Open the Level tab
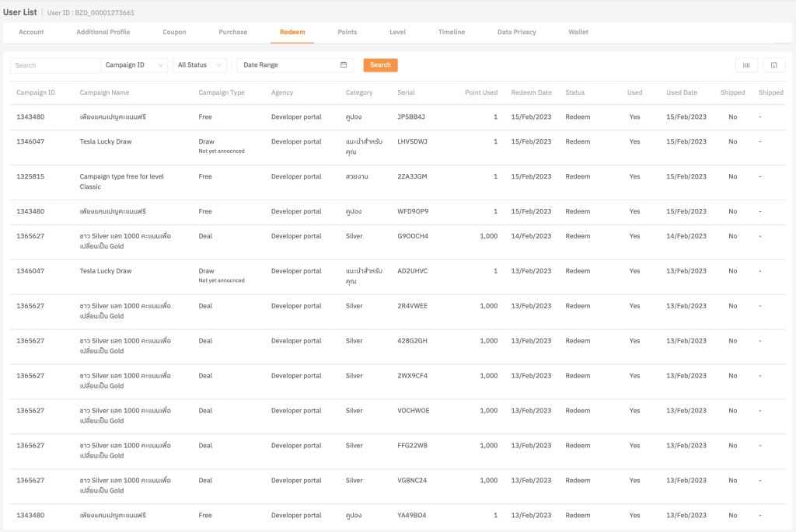This screenshot has width=796, height=532. (397, 32)
